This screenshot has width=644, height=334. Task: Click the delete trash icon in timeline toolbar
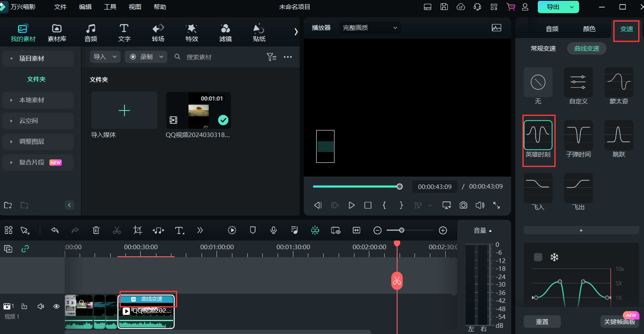coord(96,230)
